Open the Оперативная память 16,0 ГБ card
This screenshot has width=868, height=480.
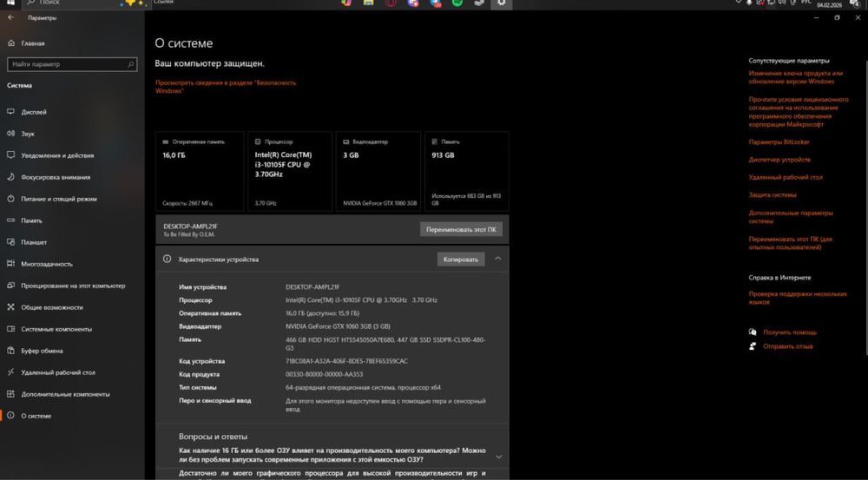coord(200,172)
